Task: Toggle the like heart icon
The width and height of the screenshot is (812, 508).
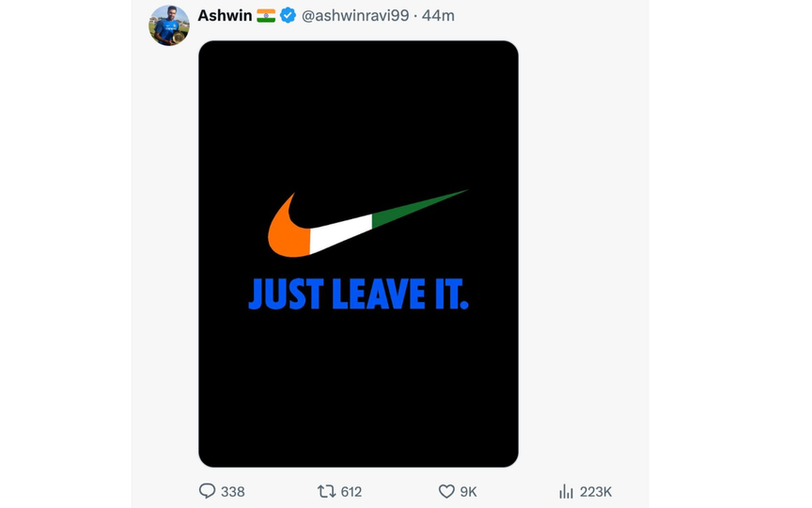Action: pos(446,491)
